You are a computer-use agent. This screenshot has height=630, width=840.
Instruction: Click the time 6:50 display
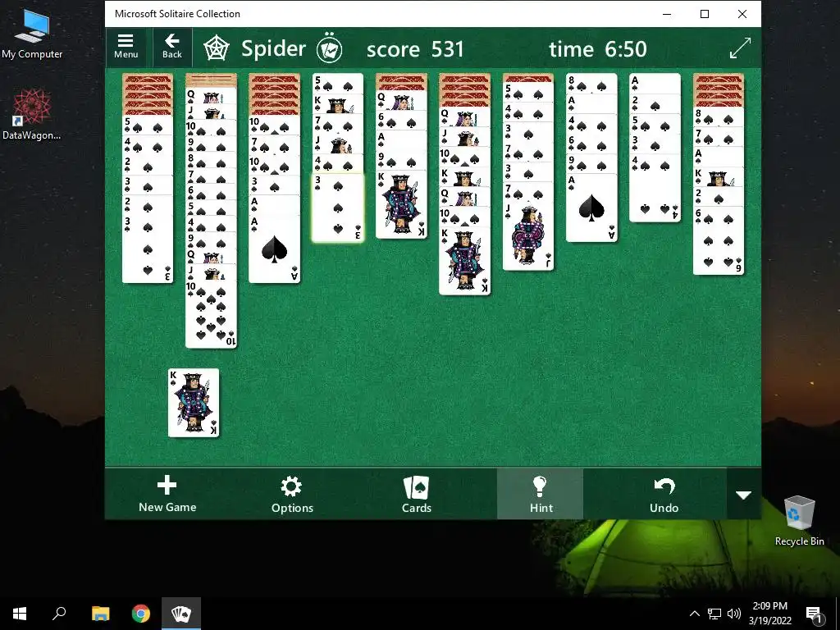pos(598,49)
